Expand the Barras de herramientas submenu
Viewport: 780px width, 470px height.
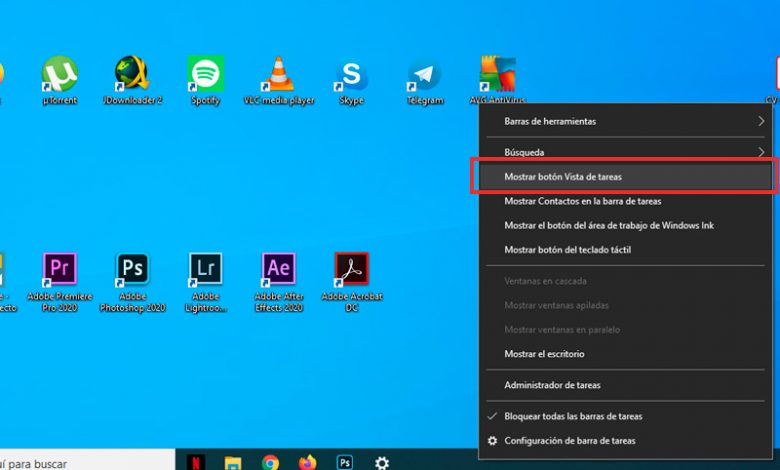coord(625,121)
